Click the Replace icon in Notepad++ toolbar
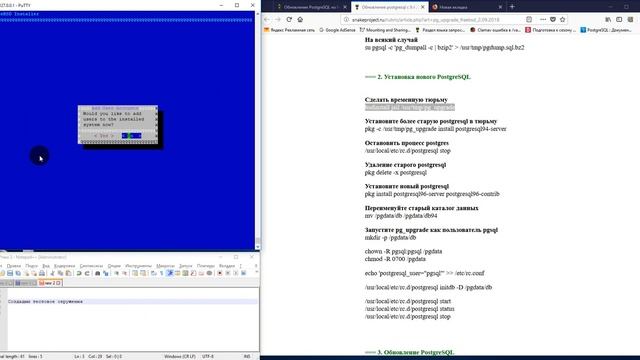640x360 pixels. click(105, 273)
